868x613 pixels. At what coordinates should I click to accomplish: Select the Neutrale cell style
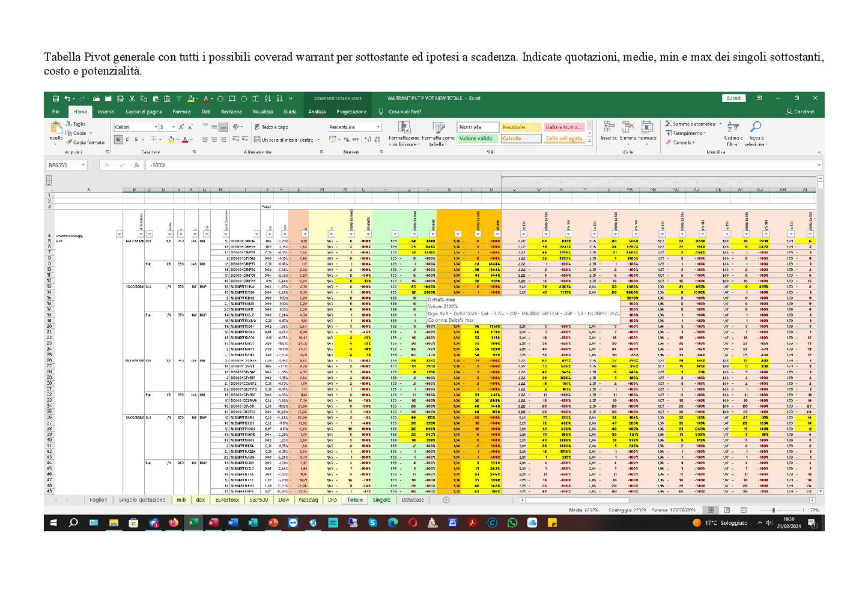pyautogui.click(x=520, y=127)
